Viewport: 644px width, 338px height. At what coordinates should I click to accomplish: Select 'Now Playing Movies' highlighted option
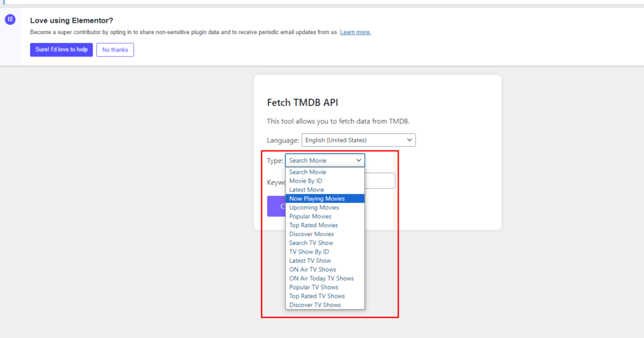click(325, 199)
